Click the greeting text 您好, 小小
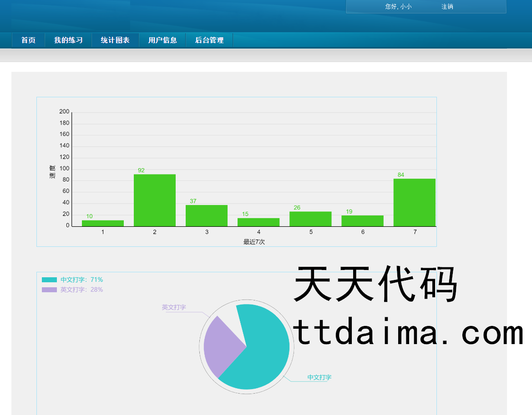Image resolution: width=532 pixels, height=415 pixels. click(x=398, y=7)
